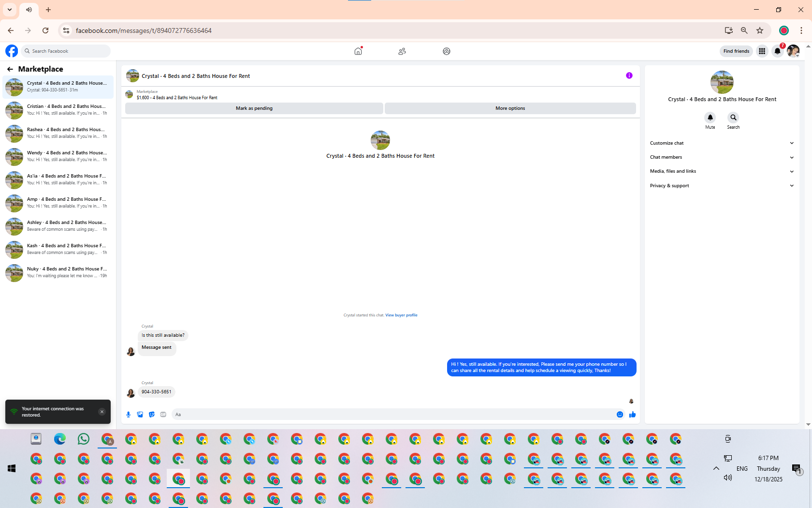Mute this conversation with the bell icon
The width and height of the screenshot is (812, 508).
710,117
